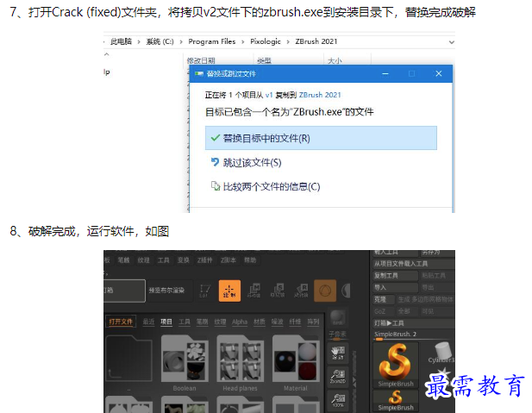Select the large gold SimpleBrush tool
The image size is (532, 413).
(396, 366)
